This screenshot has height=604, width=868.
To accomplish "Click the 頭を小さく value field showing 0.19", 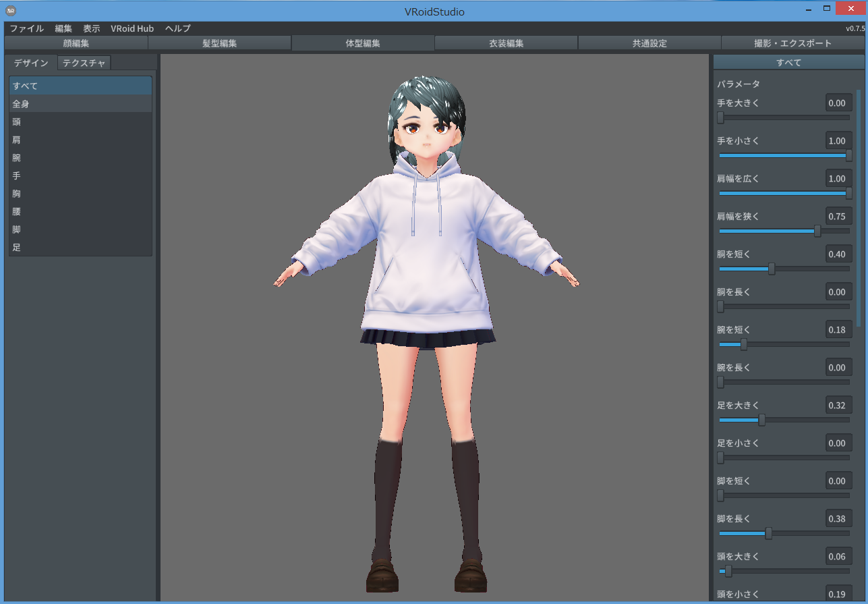I will [838, 594].
